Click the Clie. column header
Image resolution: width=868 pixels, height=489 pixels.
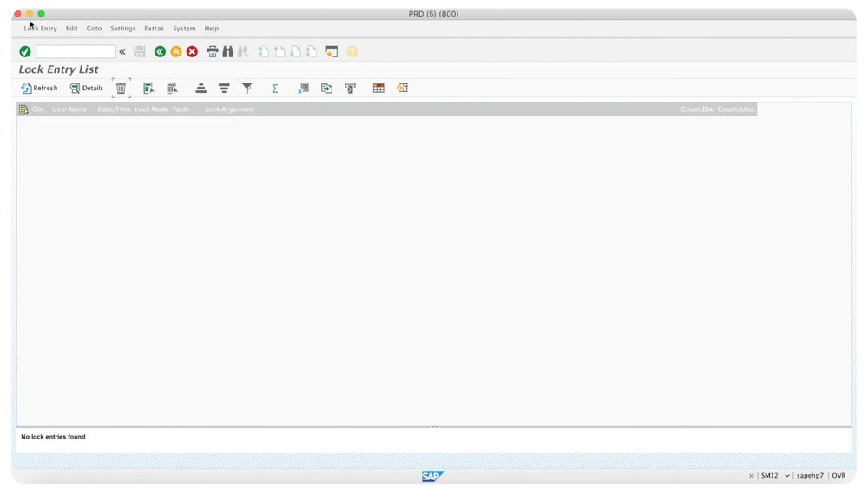[x=37, y=109]
